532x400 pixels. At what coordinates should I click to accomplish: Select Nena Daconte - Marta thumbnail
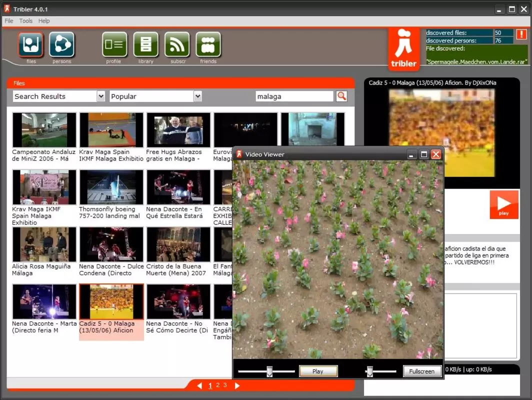pyautogui.click(x=44, y=301)
